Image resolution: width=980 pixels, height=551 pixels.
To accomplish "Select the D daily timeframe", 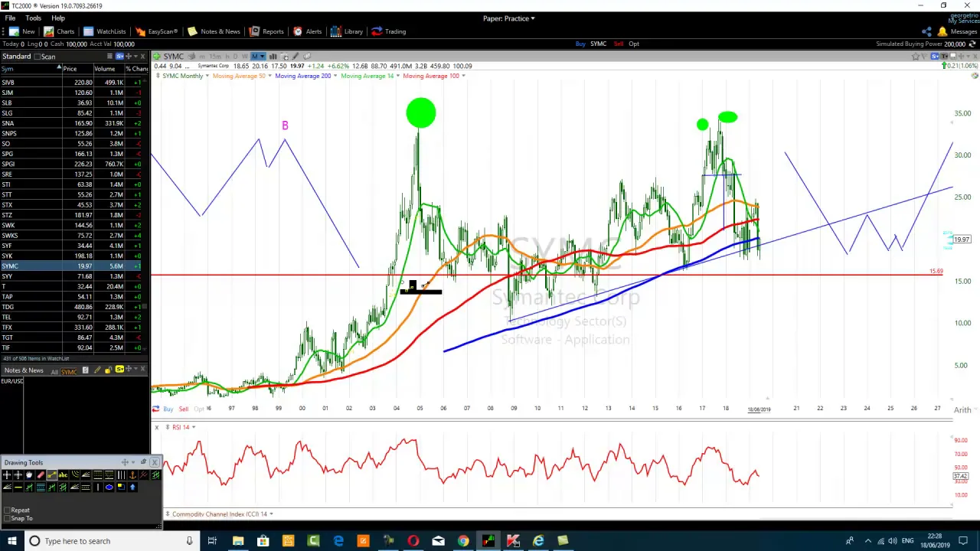I will [x=235, y=57].
